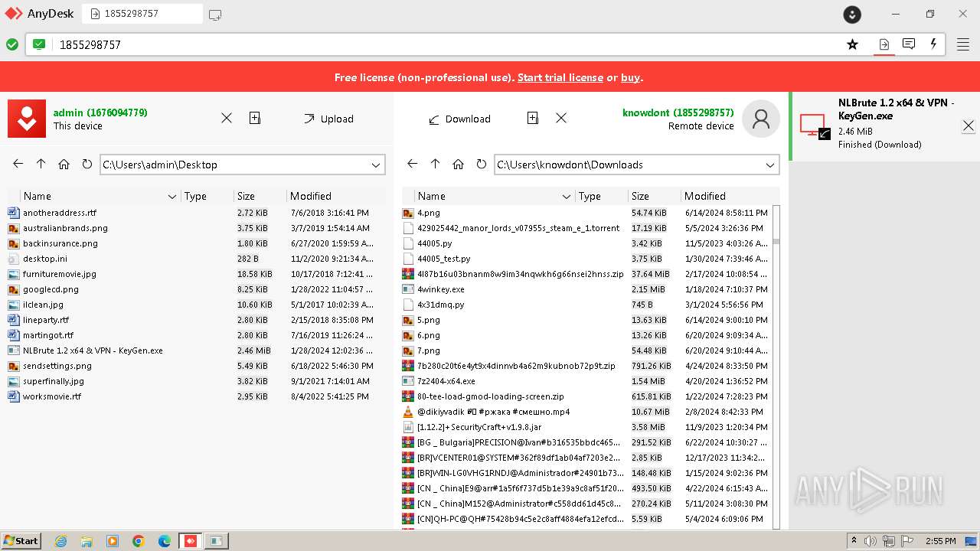Select the manor_lords torrent file
980x551 pixels.
586,228
